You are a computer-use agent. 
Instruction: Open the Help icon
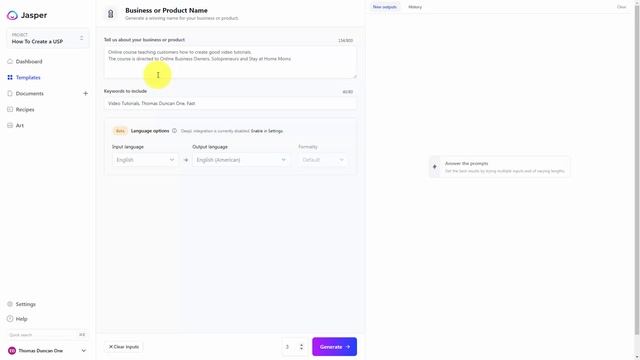coord(10,319)
